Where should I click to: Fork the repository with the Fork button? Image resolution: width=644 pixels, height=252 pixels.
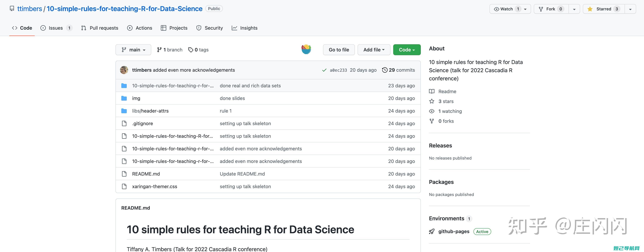(x=551, y=9)
